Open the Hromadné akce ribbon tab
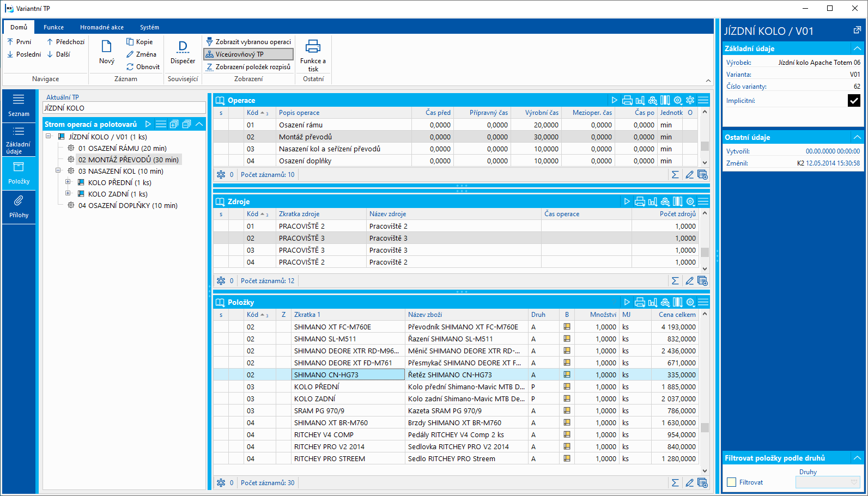The height and width of the screenshot is (496, 868). (102, 27)
